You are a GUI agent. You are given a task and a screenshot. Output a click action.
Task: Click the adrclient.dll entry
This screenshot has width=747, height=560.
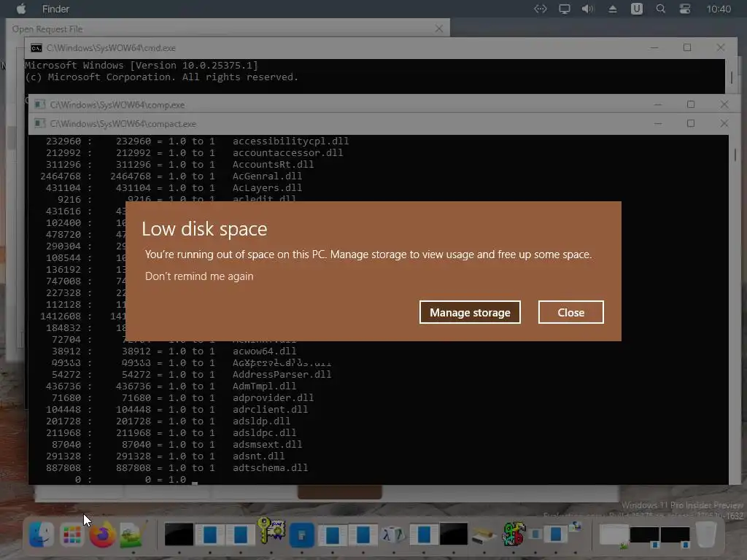tap(270, 410)
